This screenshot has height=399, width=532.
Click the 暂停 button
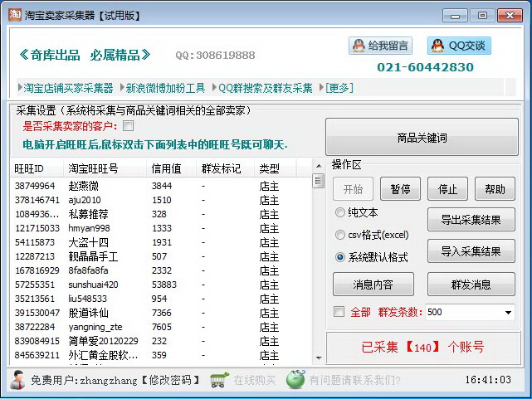pyautogui.click(x=400, y=189)
